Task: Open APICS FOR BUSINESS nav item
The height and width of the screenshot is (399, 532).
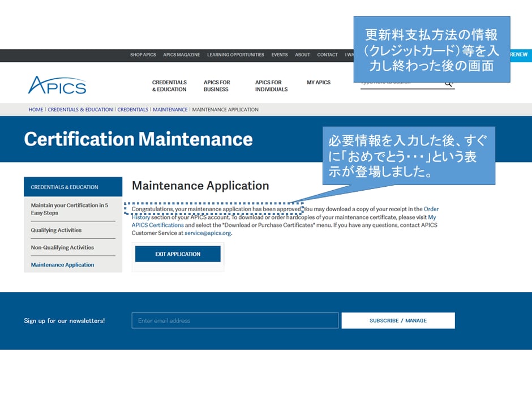Action: click(217, 86)
